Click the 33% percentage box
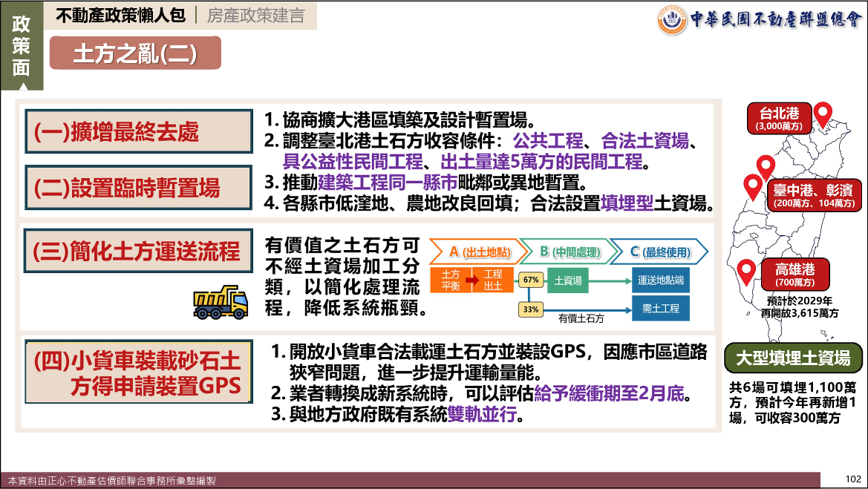The height and width of the screenshot is (489, 868). pyautogui.click(x=531, y=309)
